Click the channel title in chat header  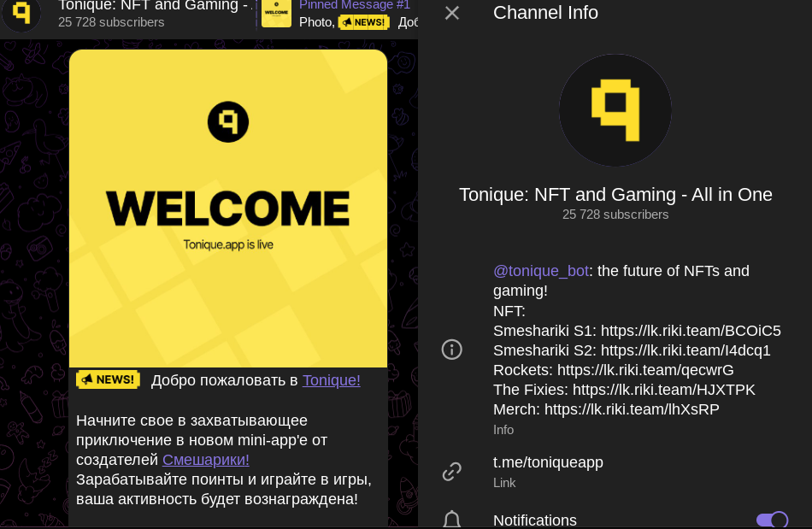coord(156,6)
